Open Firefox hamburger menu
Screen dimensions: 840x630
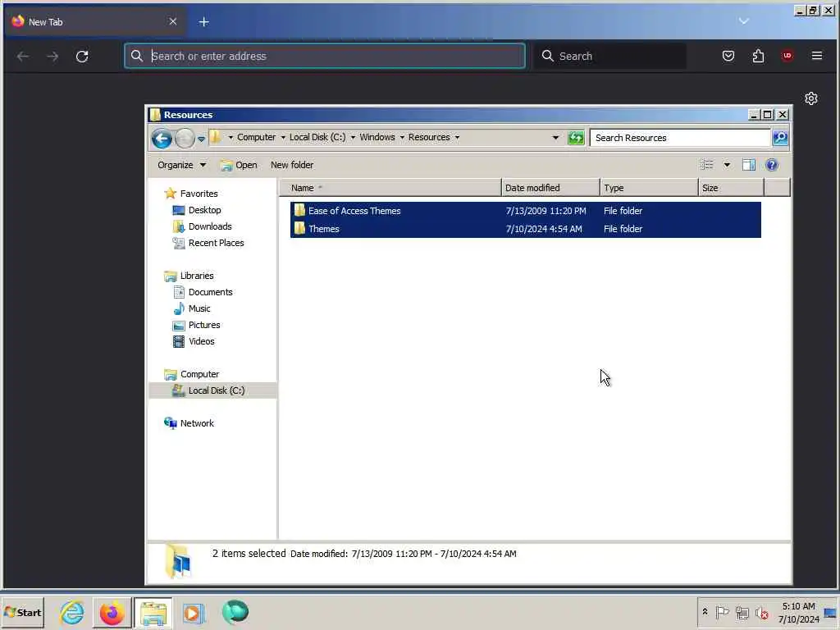pyautogui.click(x=816, y=56)
